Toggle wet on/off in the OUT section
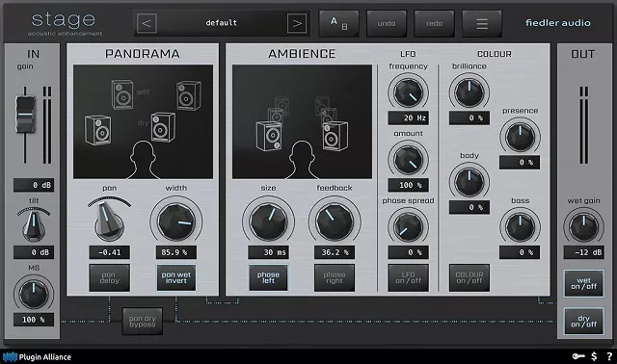617x364 pixels. [x=583, y=283]
